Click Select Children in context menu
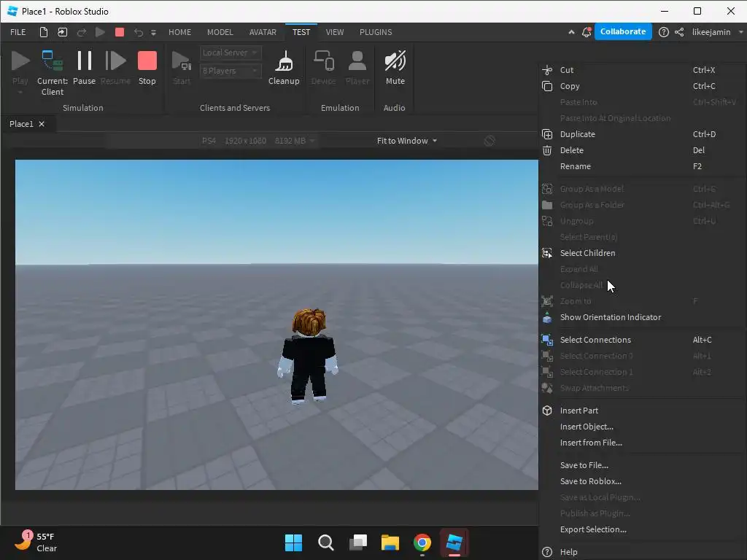747x560 pixels. click(x=643, y=253)
